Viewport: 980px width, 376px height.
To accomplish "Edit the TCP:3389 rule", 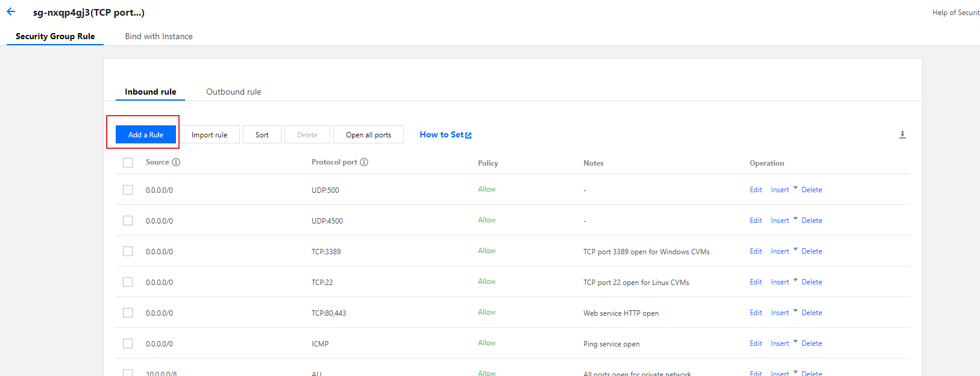I will (756, 251).
